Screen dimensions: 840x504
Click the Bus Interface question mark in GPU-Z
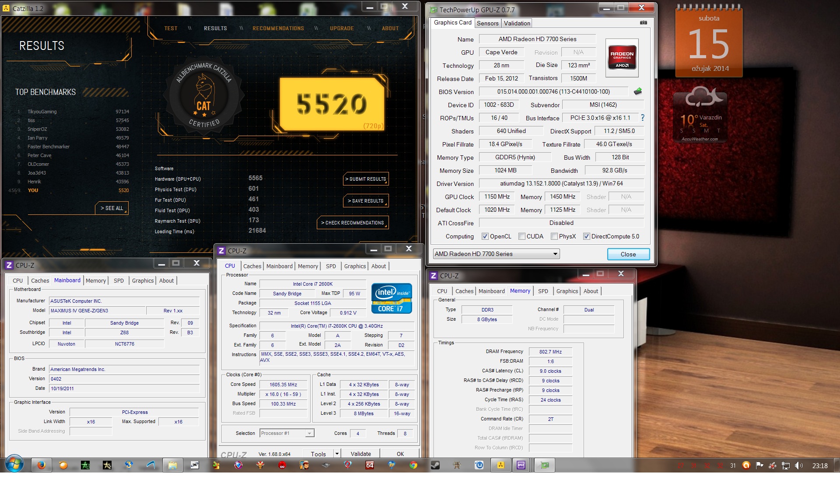643,118
